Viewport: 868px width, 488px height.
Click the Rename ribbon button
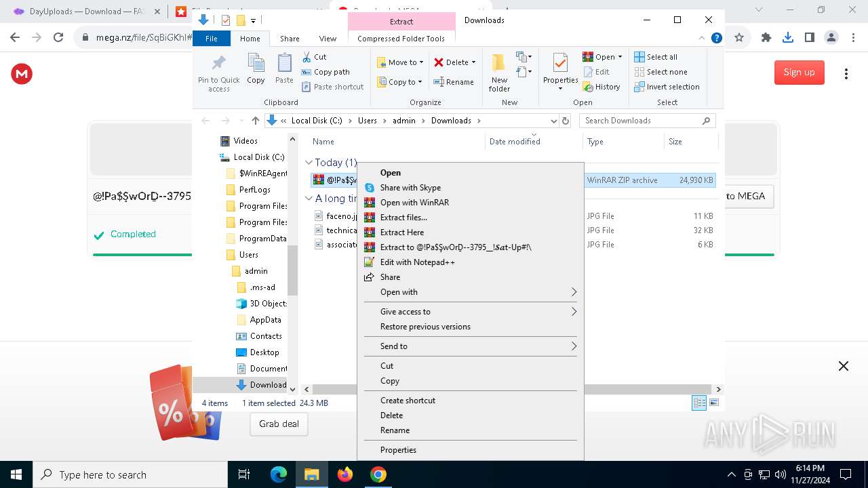click(x=454, y=82)
